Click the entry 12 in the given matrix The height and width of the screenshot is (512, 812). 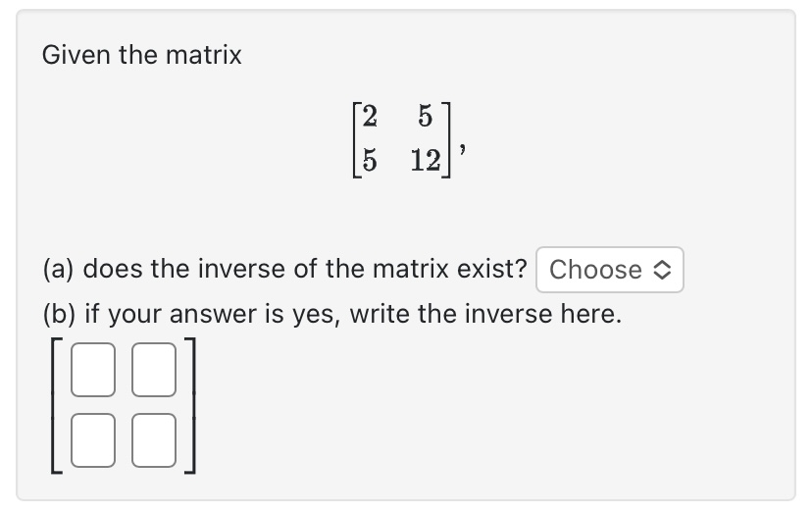pyautogui.click(x=426, y=160)
